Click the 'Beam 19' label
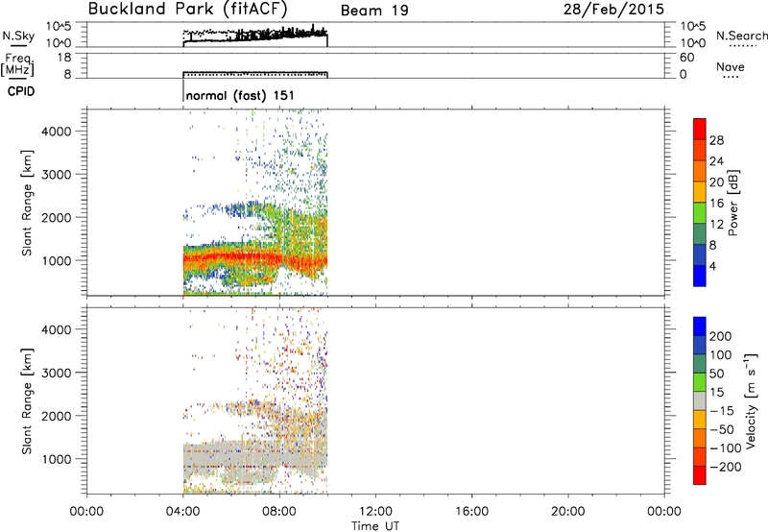768x532 pixels. coord(374,11)
